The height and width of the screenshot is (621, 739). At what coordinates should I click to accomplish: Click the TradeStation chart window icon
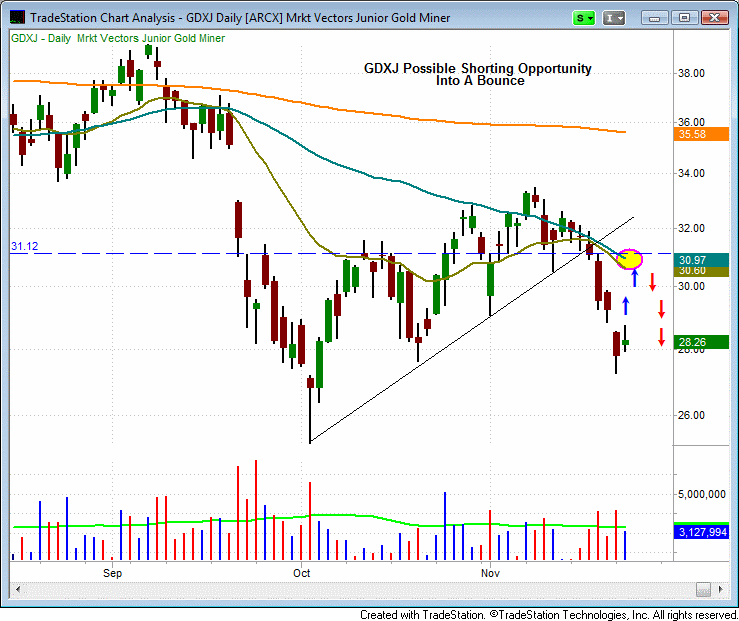coord(17,18)
